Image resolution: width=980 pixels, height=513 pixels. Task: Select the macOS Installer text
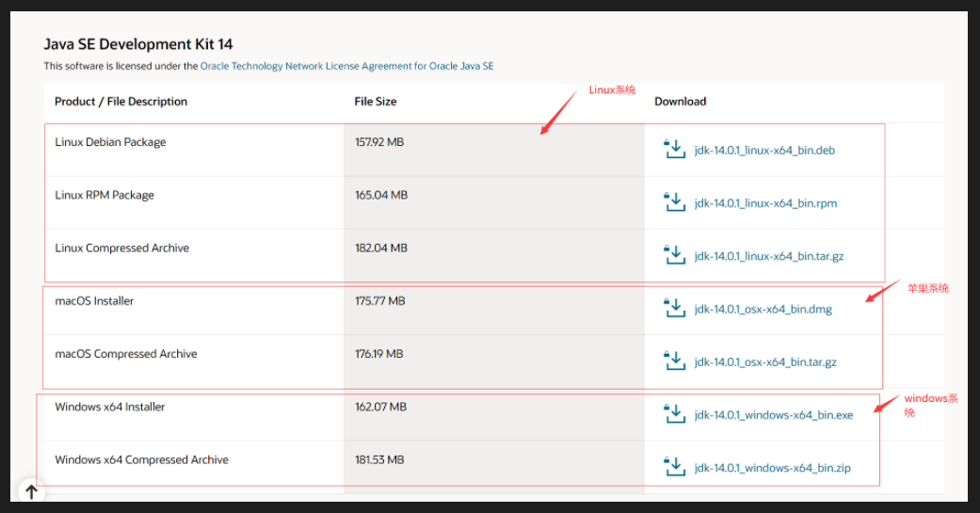point(94,301)
